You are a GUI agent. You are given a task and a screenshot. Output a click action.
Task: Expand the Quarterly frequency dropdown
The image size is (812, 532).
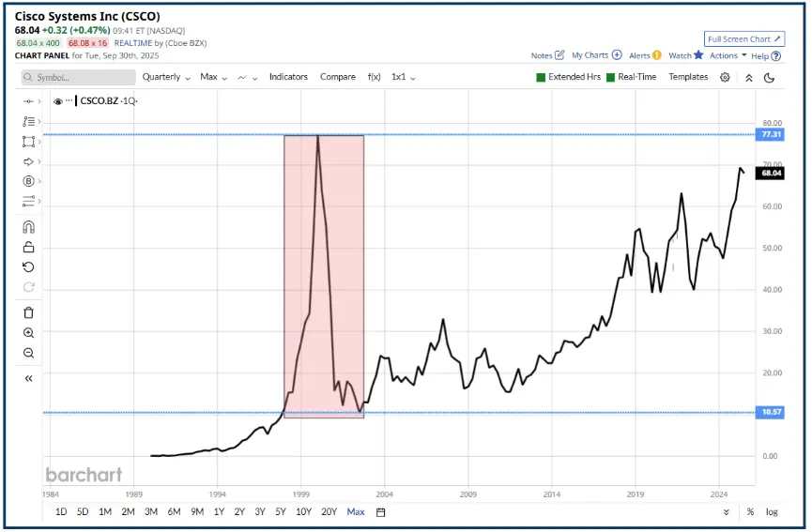[x=166, y=77]
